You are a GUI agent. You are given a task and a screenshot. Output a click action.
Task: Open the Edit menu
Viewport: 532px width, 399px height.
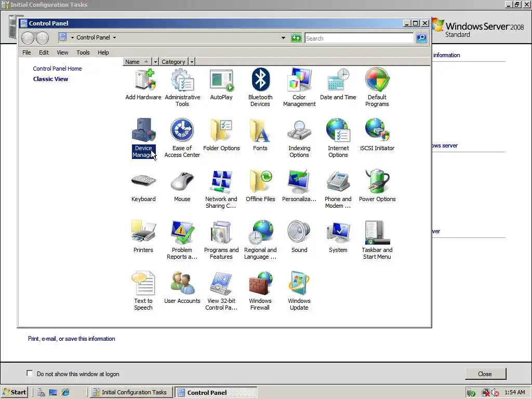[x=44, y=52]
